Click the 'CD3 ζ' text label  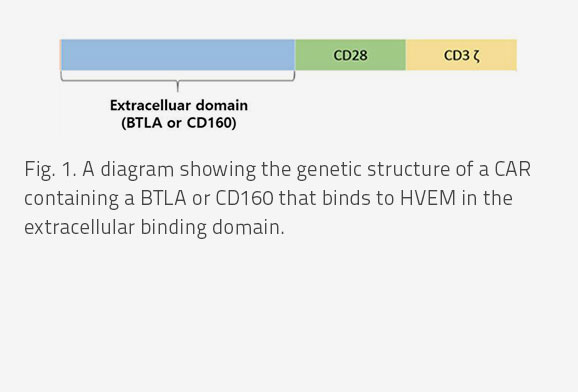click(462, 56)
